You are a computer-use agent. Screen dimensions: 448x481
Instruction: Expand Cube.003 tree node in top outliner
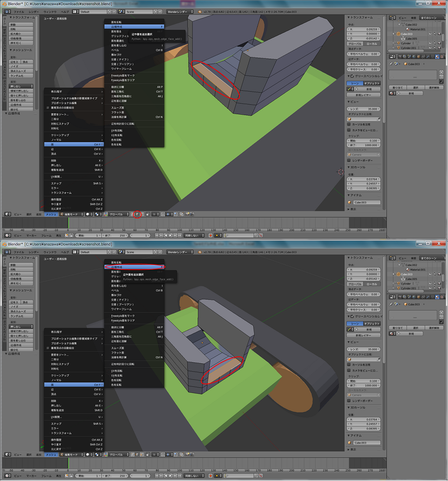tap(394, 34)
